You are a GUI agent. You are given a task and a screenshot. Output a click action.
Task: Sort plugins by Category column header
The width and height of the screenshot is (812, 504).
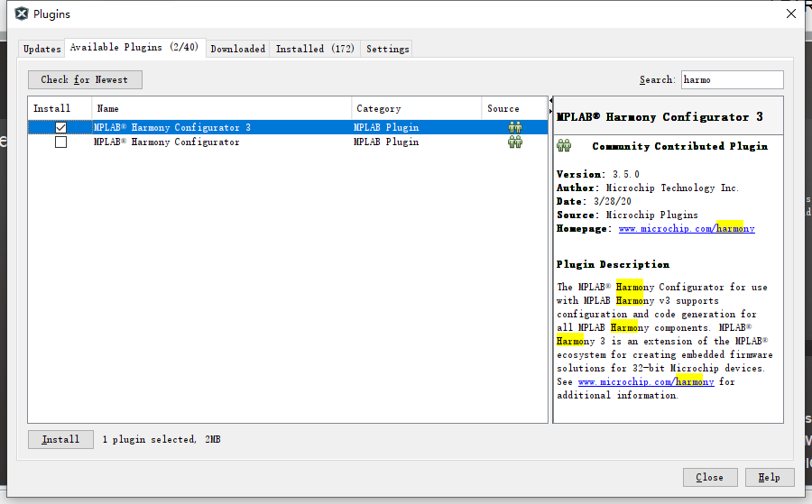[x=416, y=109]
